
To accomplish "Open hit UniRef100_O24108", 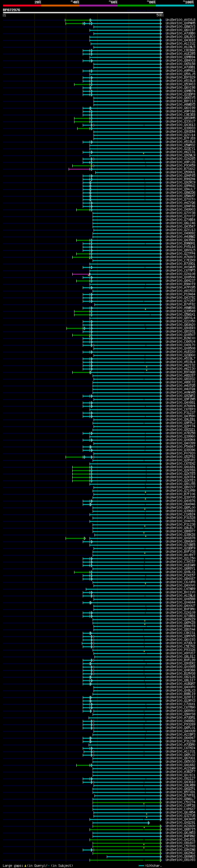I will click(x=180, y=274).
